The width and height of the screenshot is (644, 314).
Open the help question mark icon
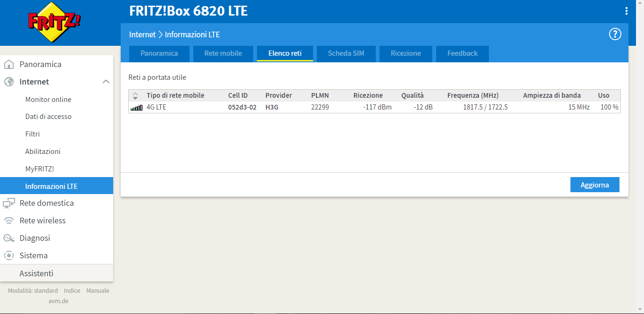pos(615,34)
